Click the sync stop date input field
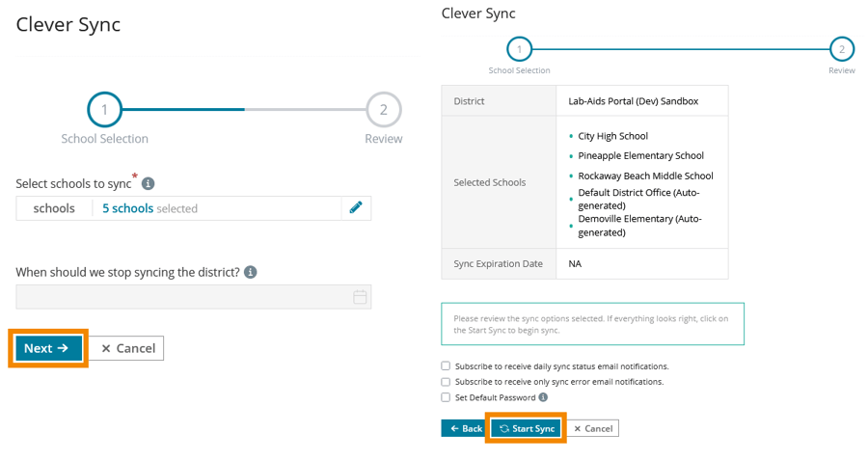Image resolution: width=868 pixels, height=460 pixels. [x=183, y=297]
